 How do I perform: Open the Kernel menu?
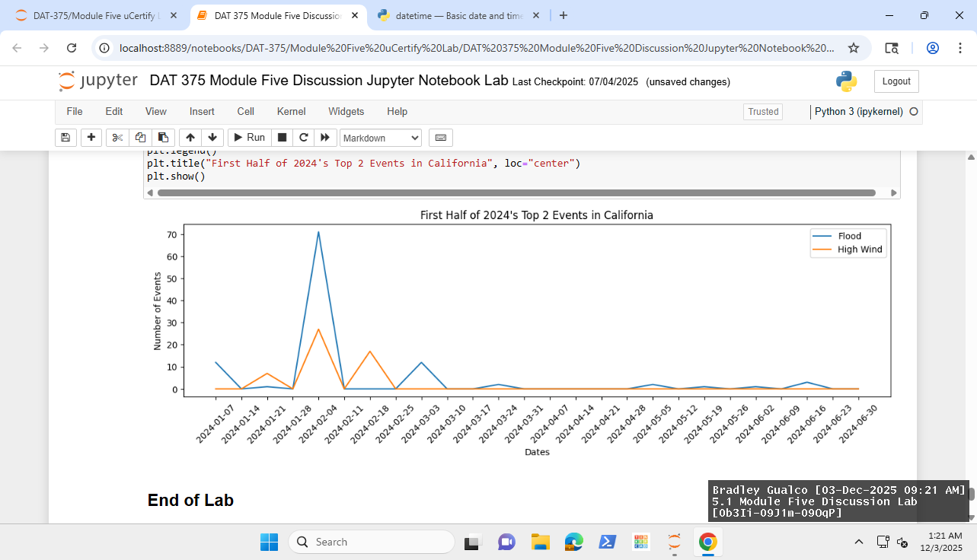[x=291, y=111]
